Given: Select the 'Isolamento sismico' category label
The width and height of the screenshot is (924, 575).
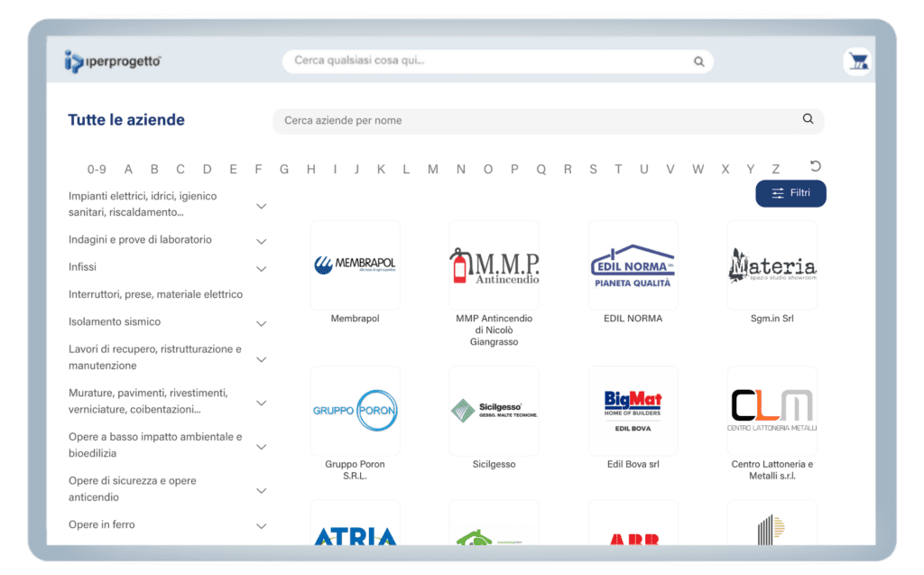Looking at the screenshot, I should pos(115,322).
